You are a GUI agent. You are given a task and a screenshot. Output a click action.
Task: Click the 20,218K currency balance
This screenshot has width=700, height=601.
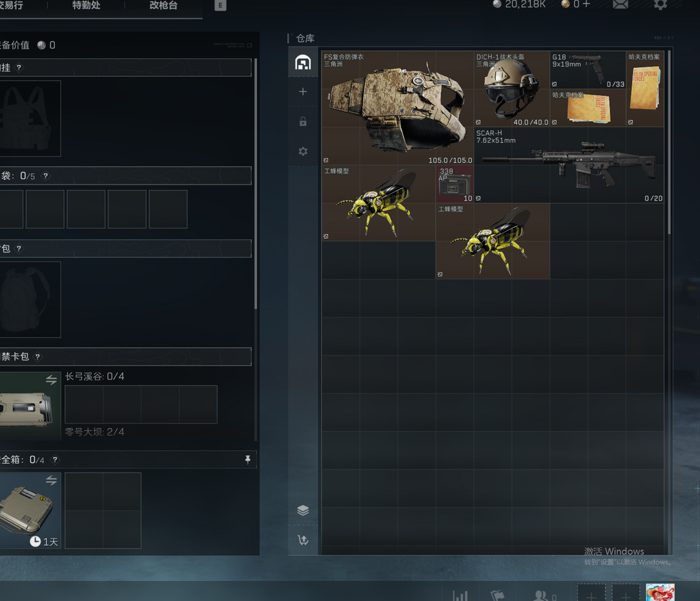point(519,4)
